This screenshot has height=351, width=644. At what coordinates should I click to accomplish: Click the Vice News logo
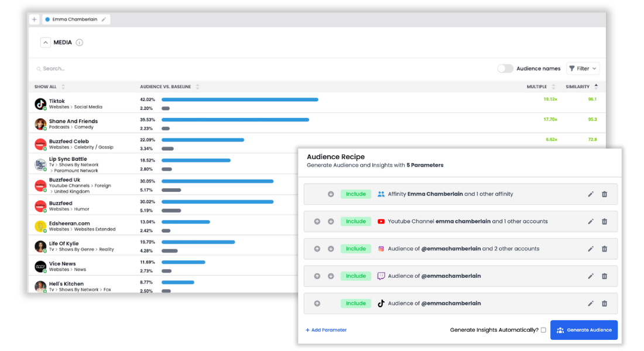coord(40,266)
